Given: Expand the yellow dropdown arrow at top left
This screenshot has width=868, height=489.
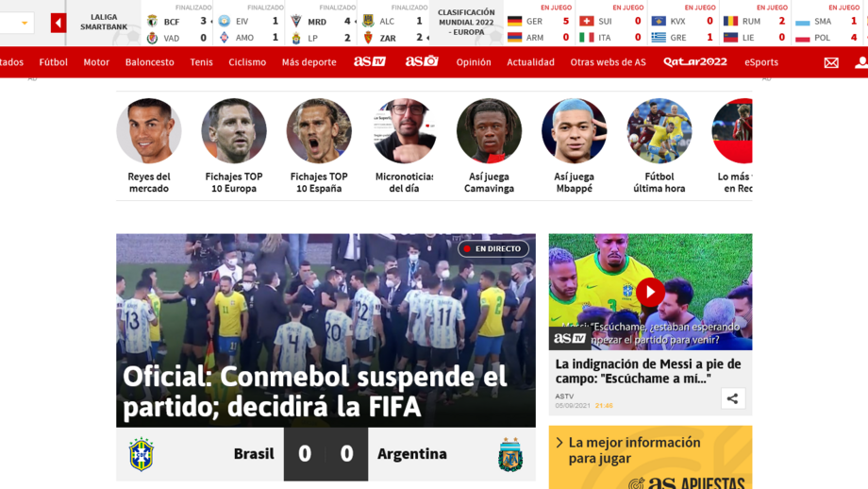Looking at the screenshot, I should point(25,23).
